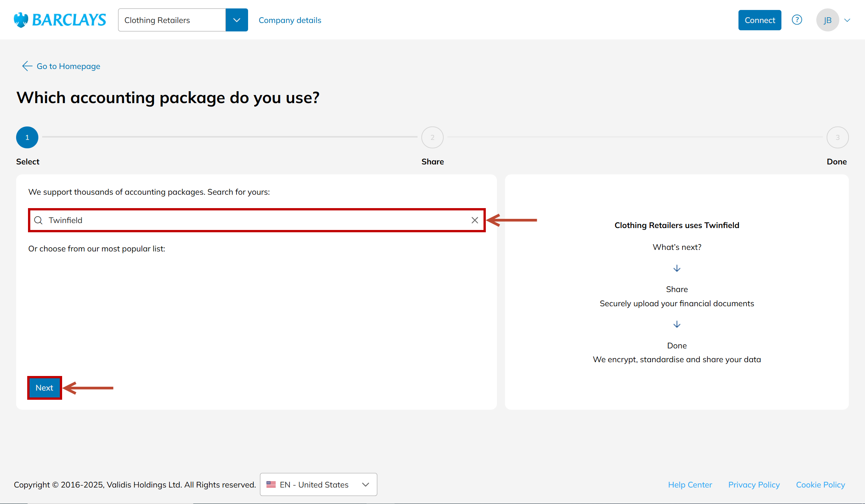Click the Clothing Retailers text field

(x=172, y=20)
